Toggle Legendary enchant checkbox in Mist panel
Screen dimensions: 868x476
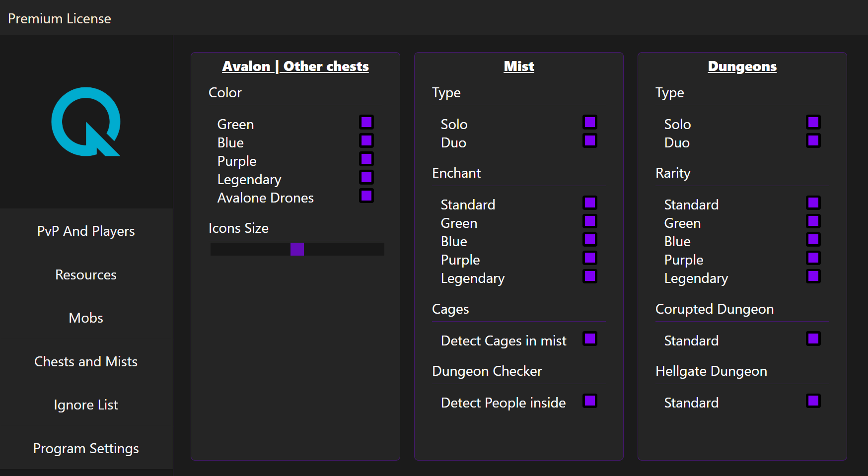pos(590,276)
